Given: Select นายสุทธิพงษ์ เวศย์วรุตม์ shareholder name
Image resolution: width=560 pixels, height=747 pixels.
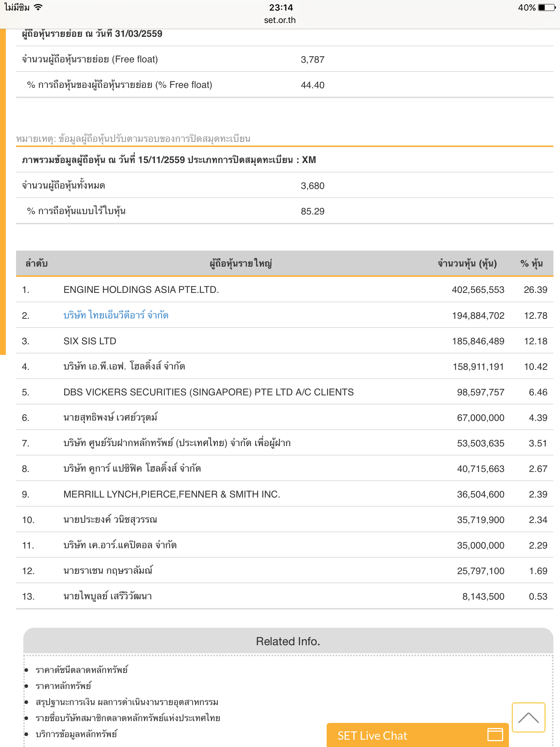Looking at the screenshot, I should pyautogui.click(x=110, y=417).
